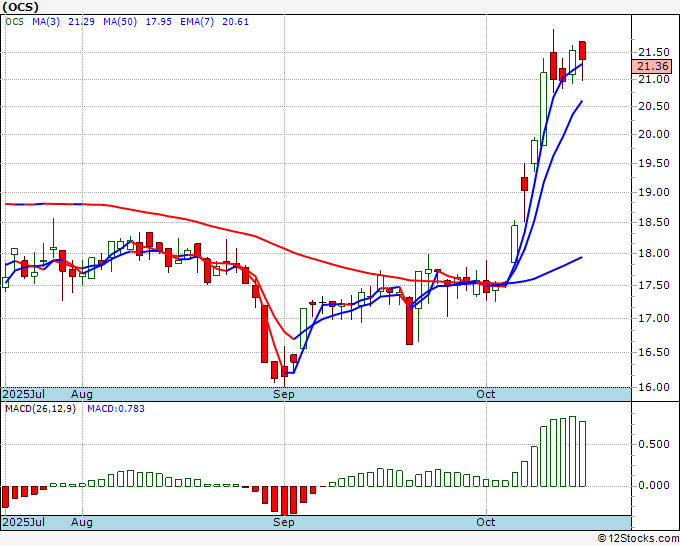680x546 pixels.
Task: Click the 0.000 MACD axis label
Action: click(x=654, y=486)
